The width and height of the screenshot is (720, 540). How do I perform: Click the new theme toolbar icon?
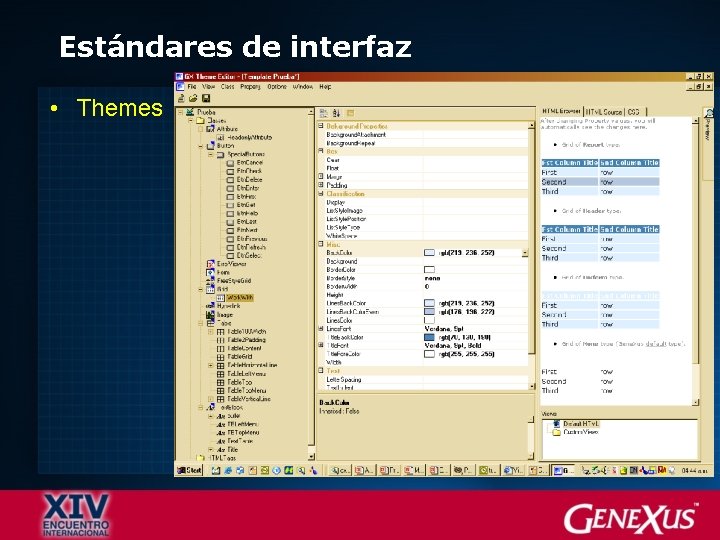181,98
